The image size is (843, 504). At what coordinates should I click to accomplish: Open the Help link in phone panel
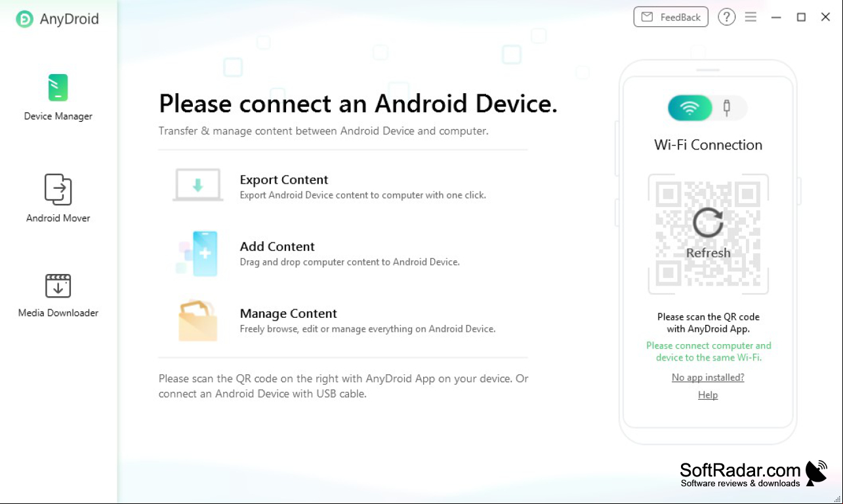pyautogui.click(x=708, y=395)
